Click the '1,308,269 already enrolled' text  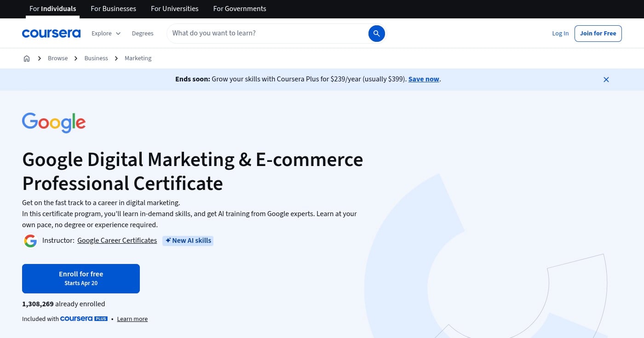[63, 304]
